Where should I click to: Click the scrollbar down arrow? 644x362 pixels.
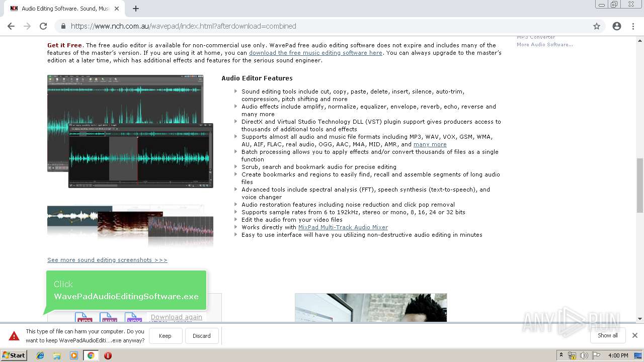pyautogui.click(x=640, y=318)
